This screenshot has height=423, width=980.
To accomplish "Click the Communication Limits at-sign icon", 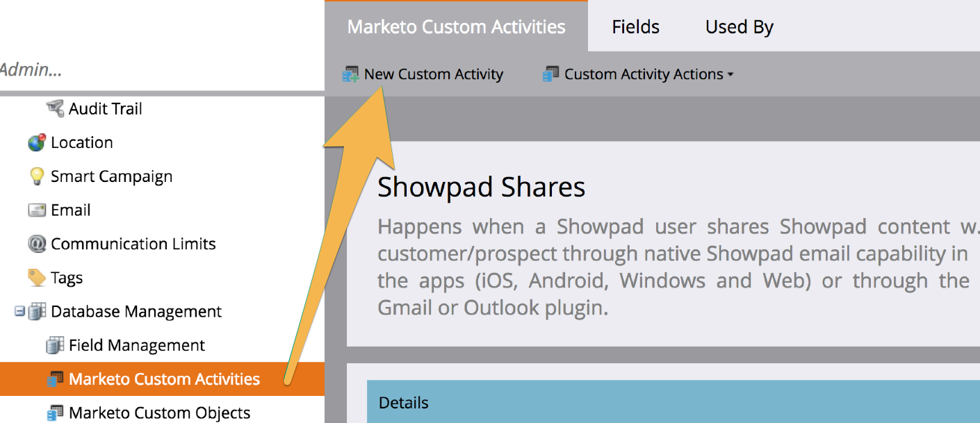I will [37, 244].
